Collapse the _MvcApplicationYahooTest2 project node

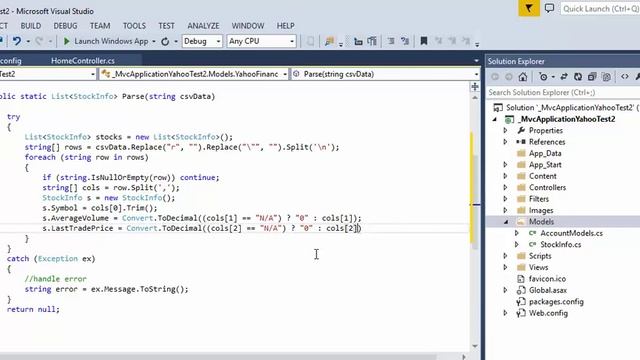495,119
